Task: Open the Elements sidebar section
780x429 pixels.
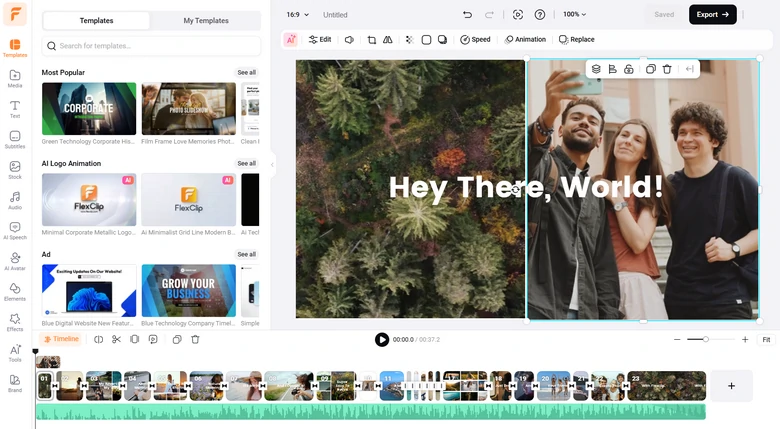Action: [x=15, y=292]
